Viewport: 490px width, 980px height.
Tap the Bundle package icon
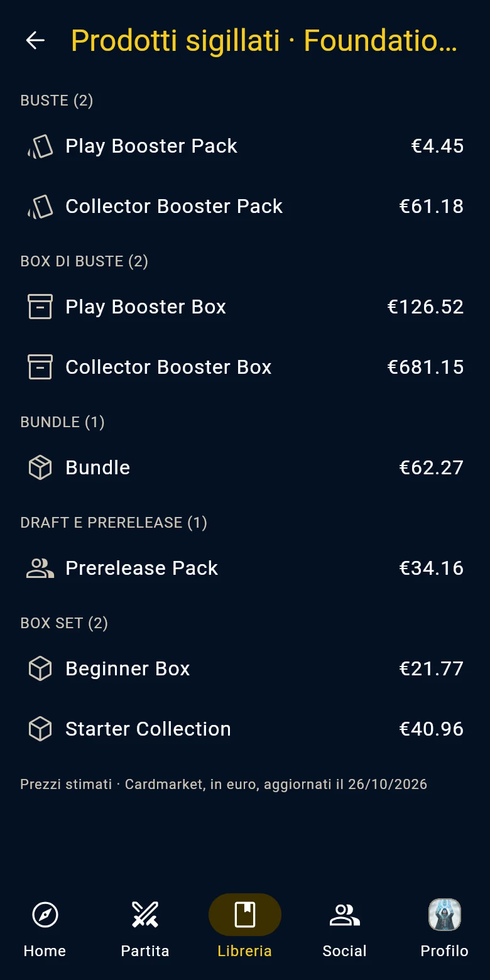coord(40,468)
